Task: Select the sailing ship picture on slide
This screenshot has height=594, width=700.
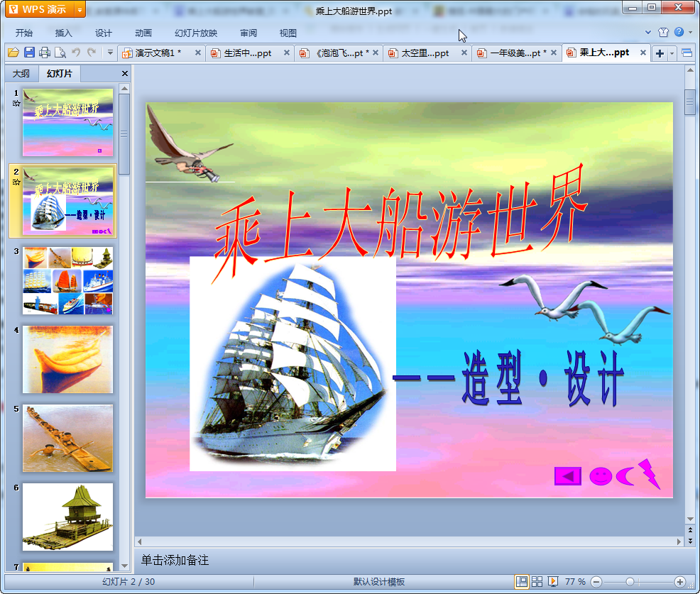Action: tap(293, 364)
